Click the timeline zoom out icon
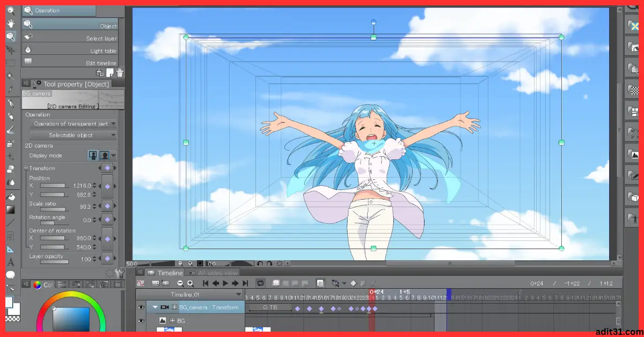644x337 pixels. (180, 283)
